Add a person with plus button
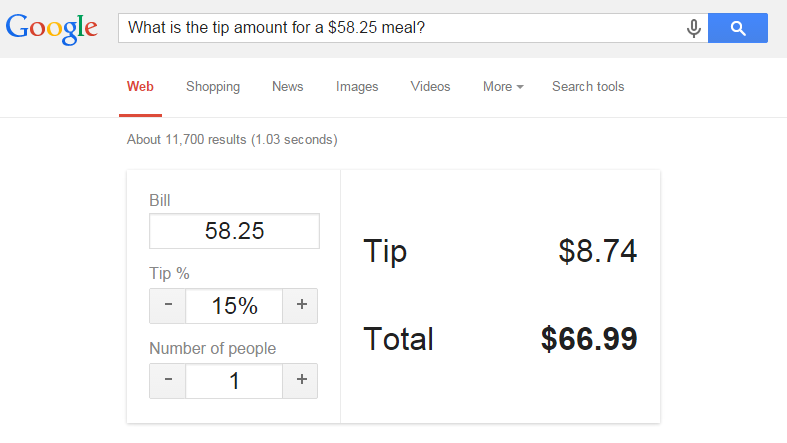 click(x=300, y=381)
